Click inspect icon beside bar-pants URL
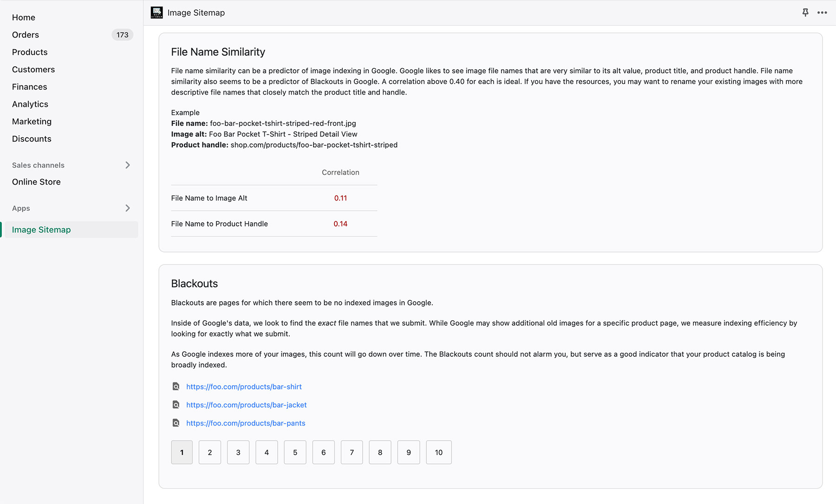This screenshot has width=836, height=504. pos(176,423)
